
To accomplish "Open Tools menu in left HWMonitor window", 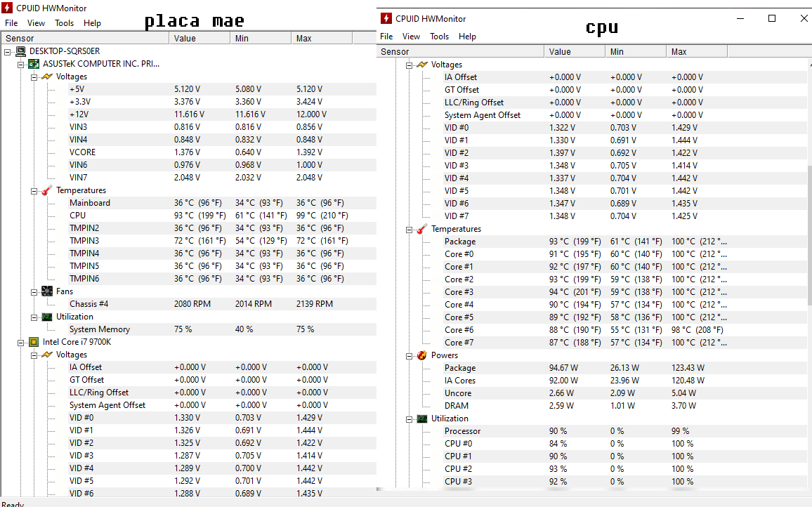I will coord(64,22).
